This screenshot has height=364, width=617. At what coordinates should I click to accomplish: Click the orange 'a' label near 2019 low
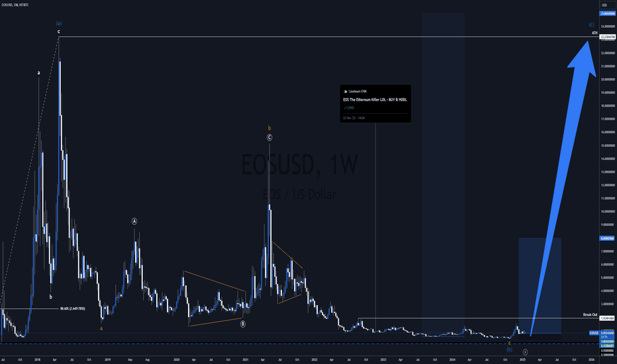(x=101, y=328)
